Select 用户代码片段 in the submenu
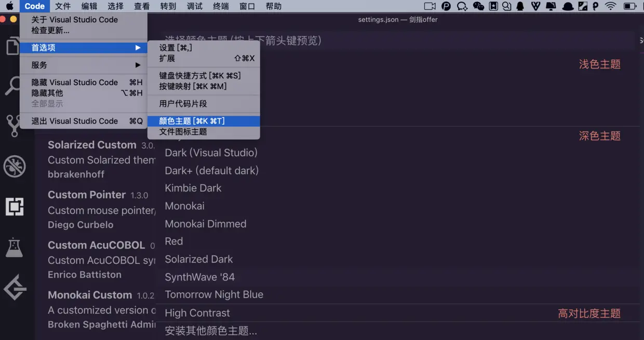This screenshot has height=340, width=644. click(x=204, y=104)
